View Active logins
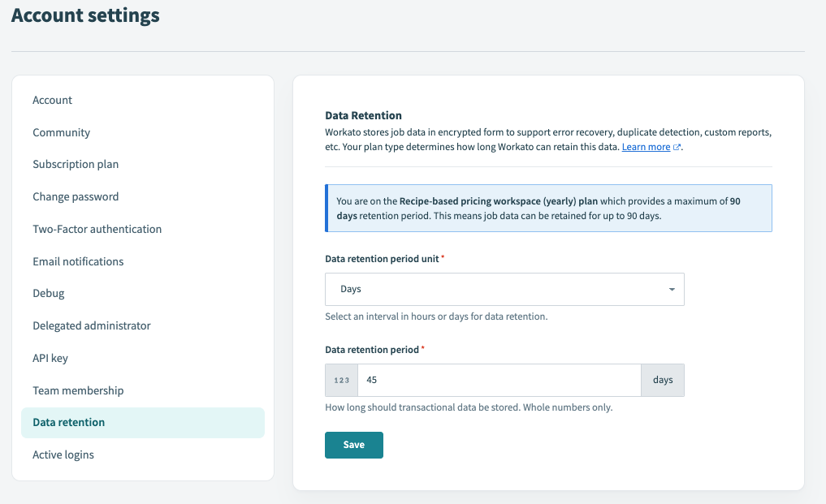Screen dimensions: 826x504 tap(63, 454)
